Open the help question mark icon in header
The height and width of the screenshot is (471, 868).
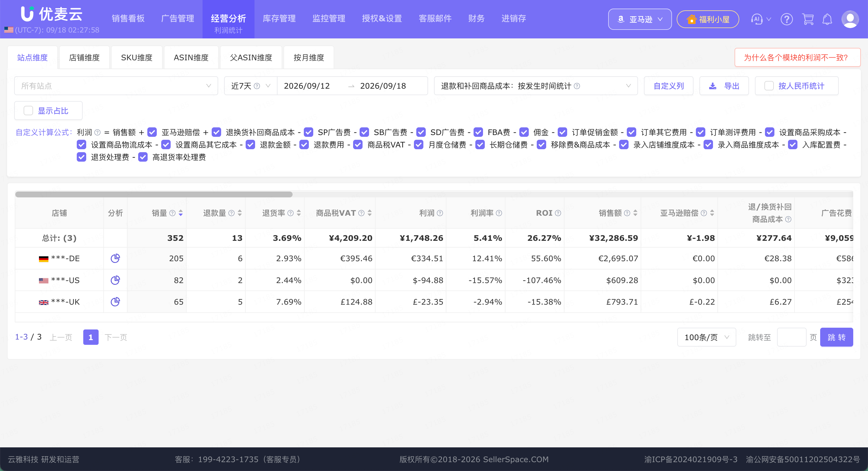[787, 19]
